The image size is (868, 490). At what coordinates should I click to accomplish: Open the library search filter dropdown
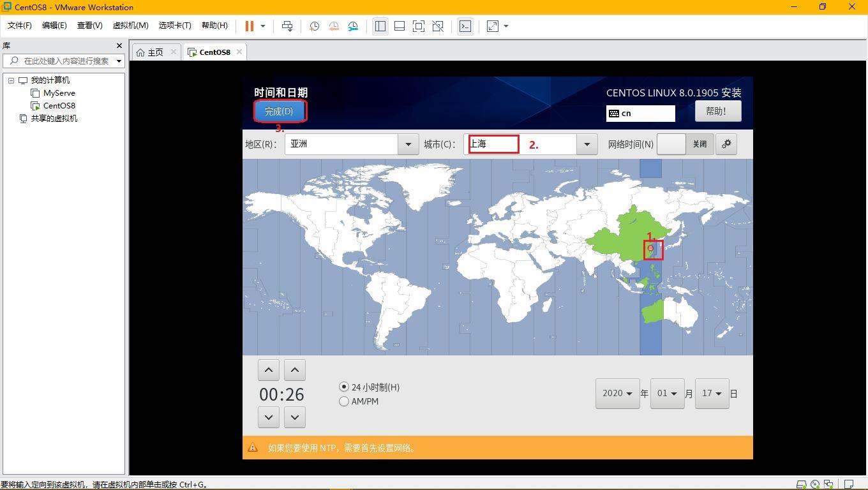[119, 61]
